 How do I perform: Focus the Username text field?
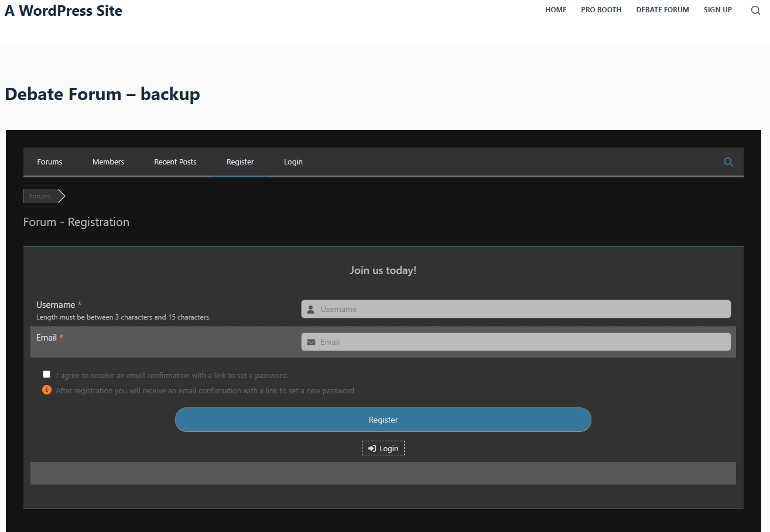coord(521,309)
